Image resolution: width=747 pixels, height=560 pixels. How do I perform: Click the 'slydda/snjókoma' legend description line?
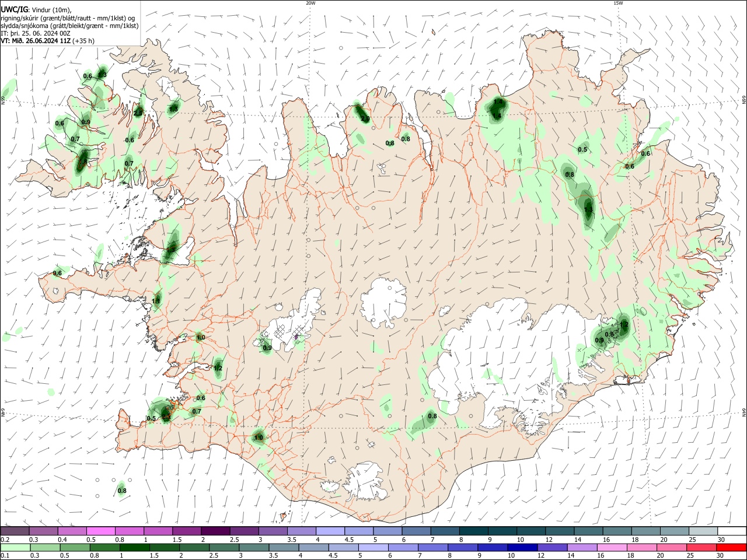[69, 26]
